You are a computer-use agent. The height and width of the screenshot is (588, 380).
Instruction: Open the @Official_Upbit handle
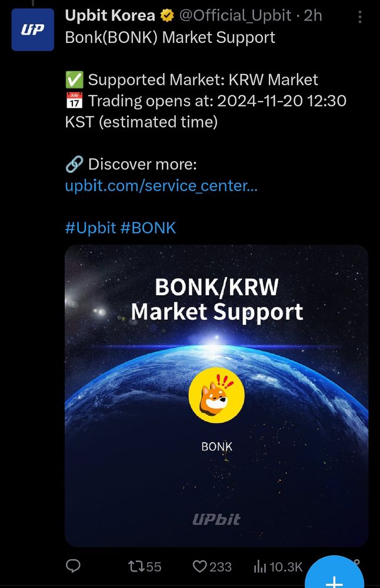click(235, 16)
